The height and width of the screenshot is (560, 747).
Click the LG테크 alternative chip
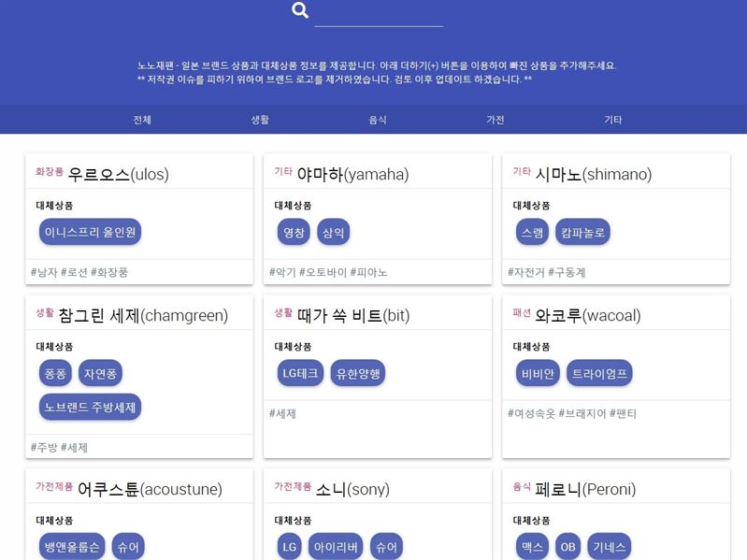pyautogui.click(x=300, y=373)
